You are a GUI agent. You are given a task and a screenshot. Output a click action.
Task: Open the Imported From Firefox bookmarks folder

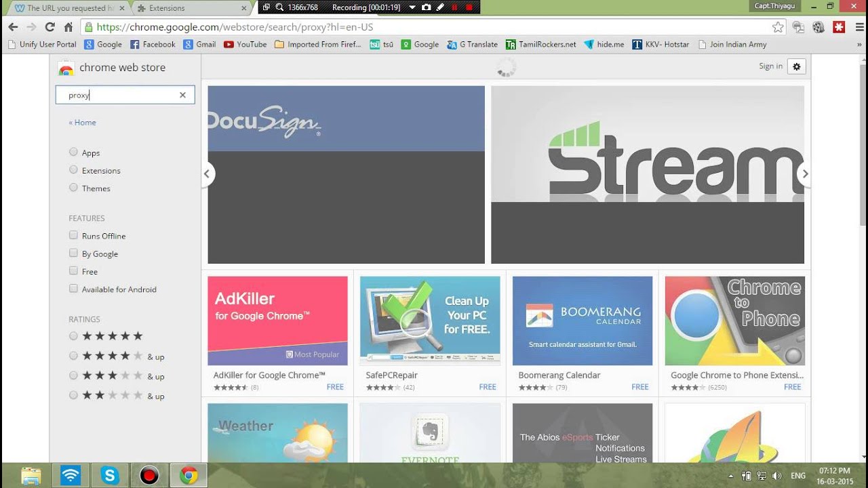coord(318,44)
